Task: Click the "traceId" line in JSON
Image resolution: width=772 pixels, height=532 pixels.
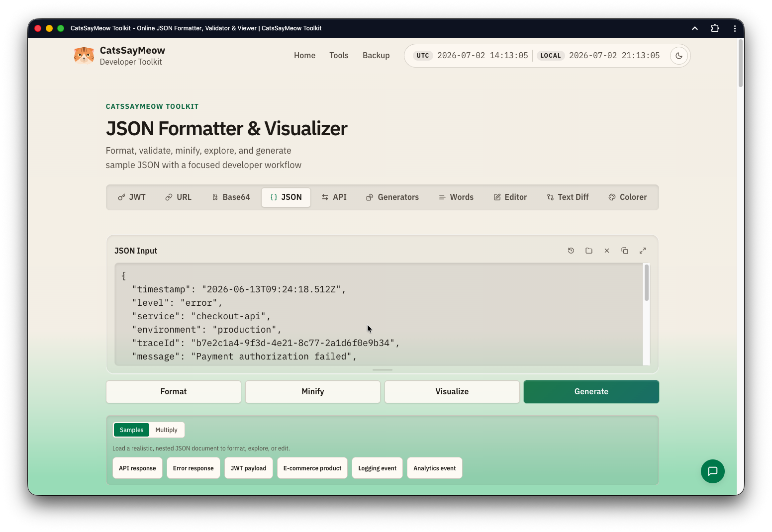Action: click(266, 343)
